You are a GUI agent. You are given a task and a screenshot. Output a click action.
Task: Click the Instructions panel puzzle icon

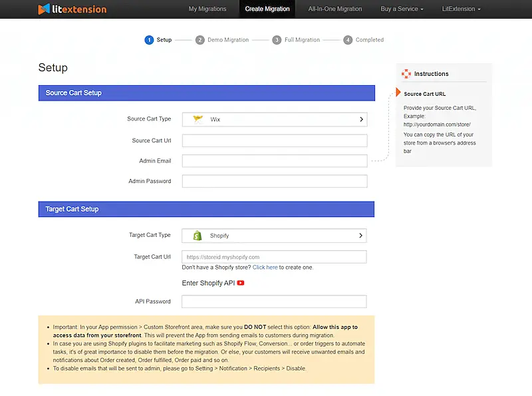tap(407, 74)
